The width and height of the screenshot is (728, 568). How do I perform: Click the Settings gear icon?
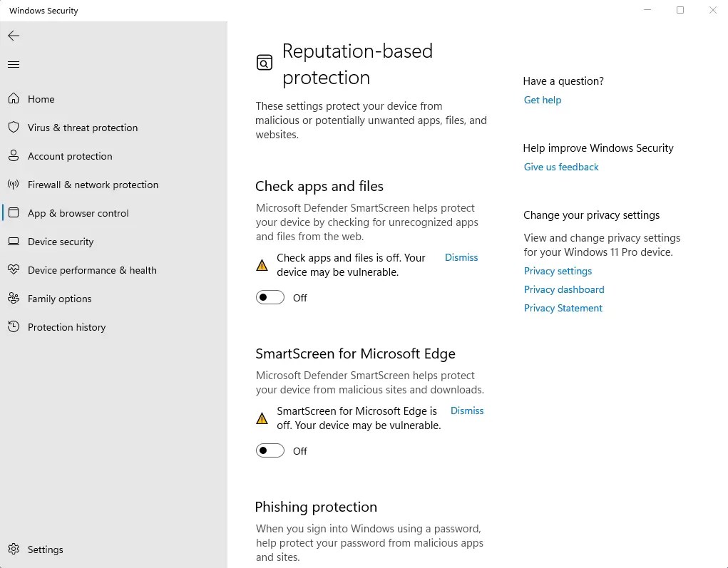tap(14, 549)
